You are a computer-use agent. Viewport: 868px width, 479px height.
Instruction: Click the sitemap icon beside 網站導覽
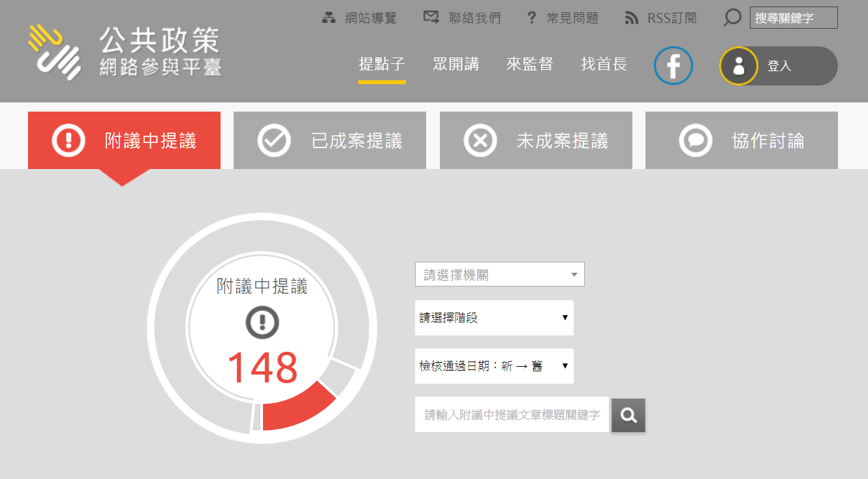point(330,18)
